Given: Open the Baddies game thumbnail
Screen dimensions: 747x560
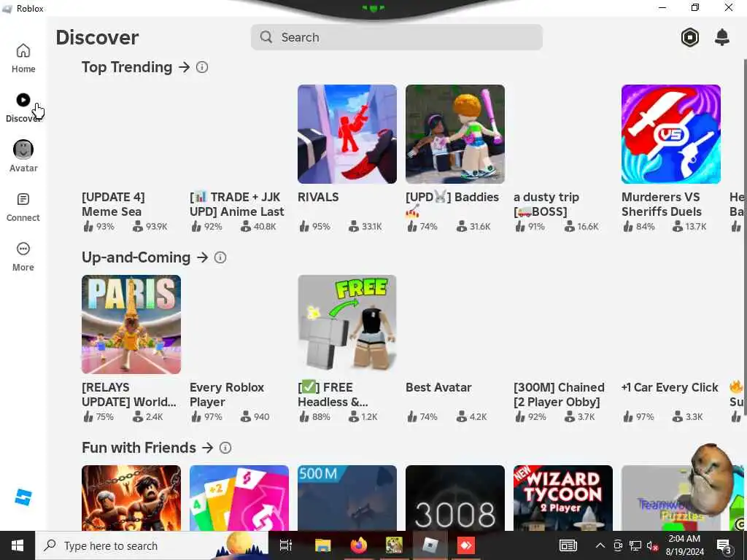Looking at the screenshot, I should (455, 134).
